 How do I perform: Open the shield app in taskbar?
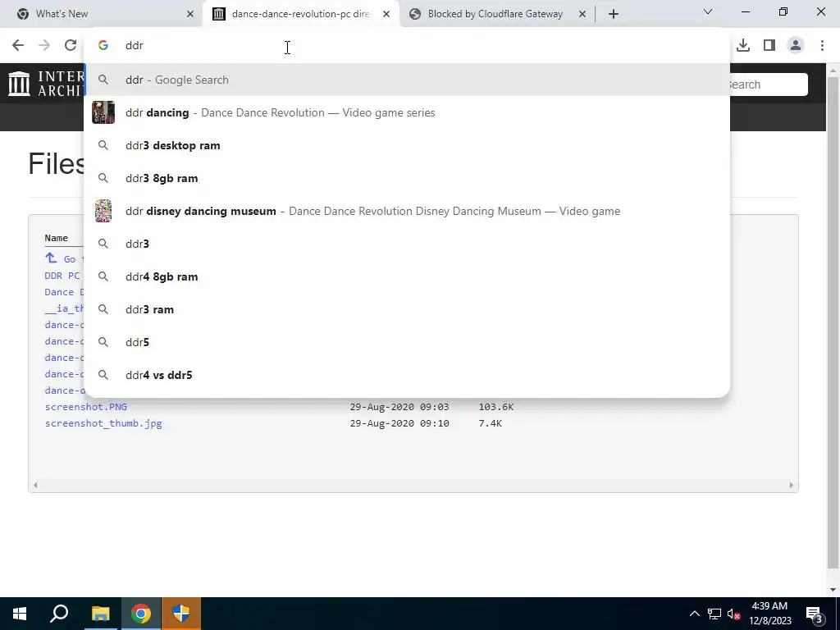(x=181, y=614)
